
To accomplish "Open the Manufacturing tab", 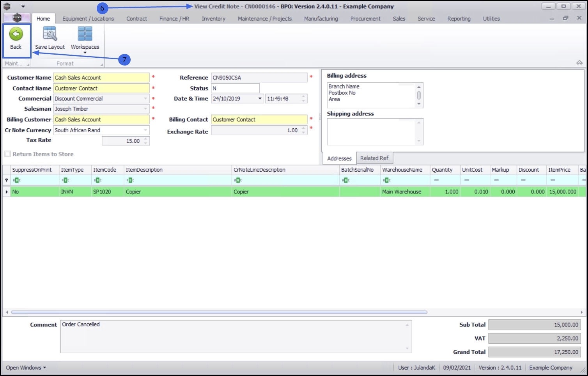I will pos(321,18).
